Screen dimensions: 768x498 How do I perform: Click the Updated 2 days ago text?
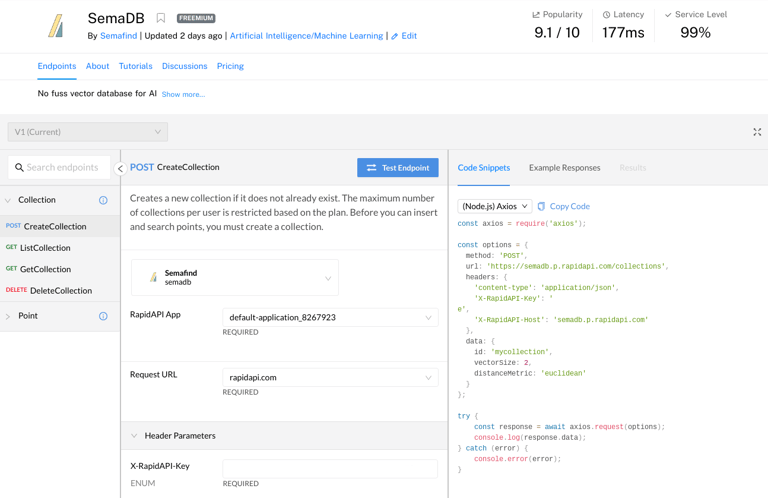click(x=184, y=36)
